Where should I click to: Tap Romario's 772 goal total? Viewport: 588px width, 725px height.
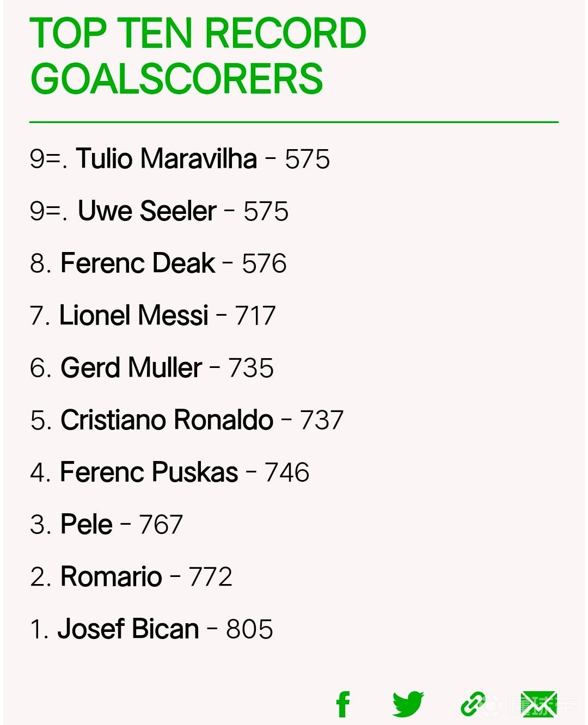point(211,577)
